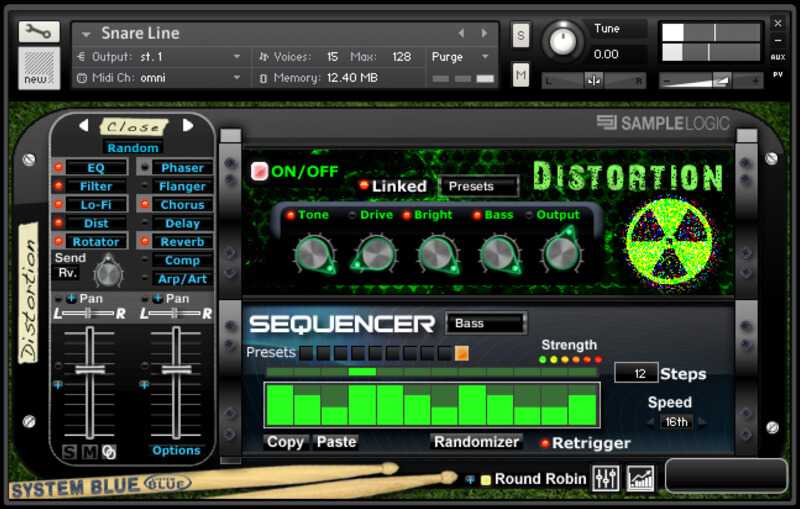Click the PV button at top right
This screenshot has height=509, width=800.
point(778,74)
